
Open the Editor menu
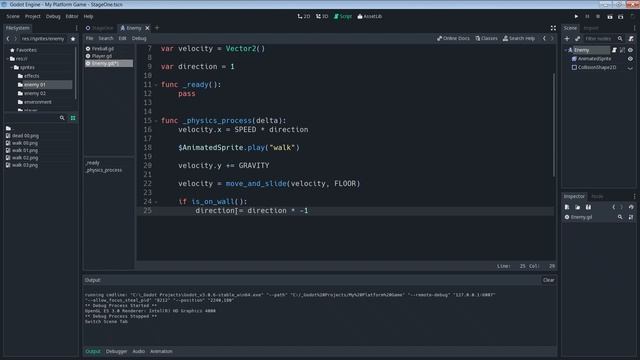click(x=72, y=16)
